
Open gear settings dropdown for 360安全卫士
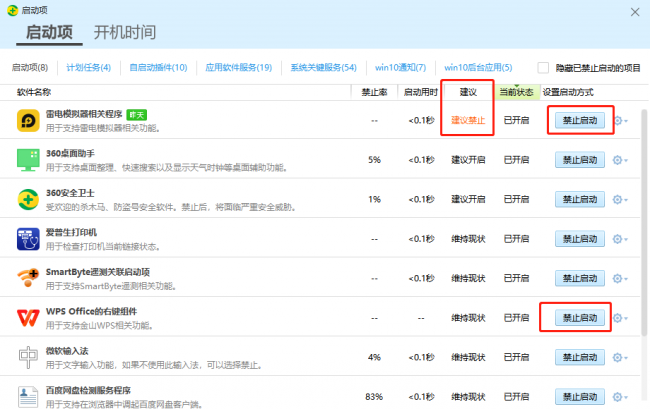click(621, 199)
